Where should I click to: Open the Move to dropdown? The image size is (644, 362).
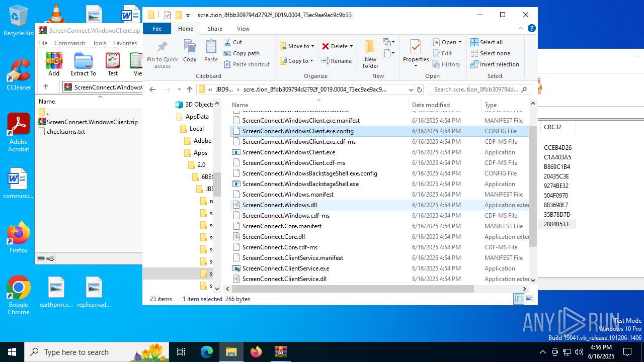pos(297,46)
